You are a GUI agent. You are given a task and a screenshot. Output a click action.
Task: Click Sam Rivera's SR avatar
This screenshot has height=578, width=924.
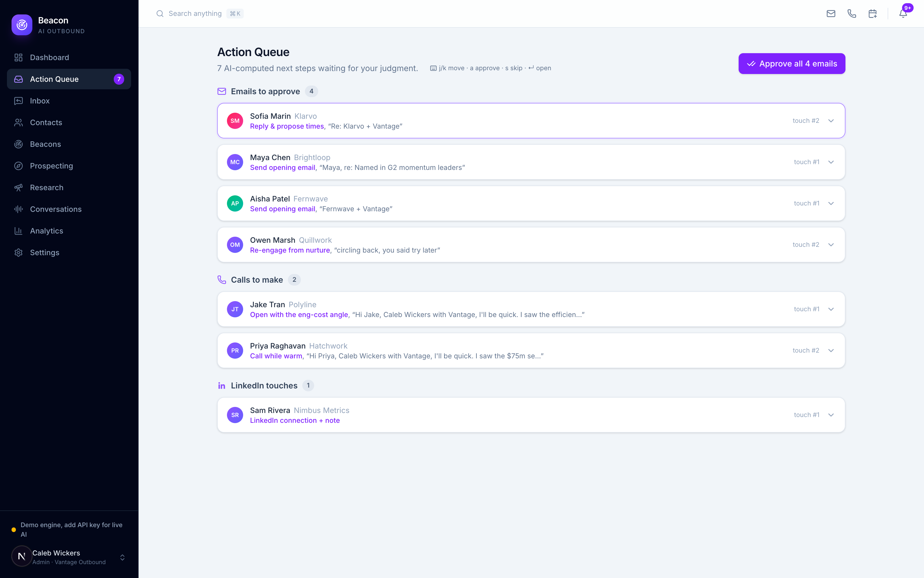pyautogui.click(x=235, y=415)
